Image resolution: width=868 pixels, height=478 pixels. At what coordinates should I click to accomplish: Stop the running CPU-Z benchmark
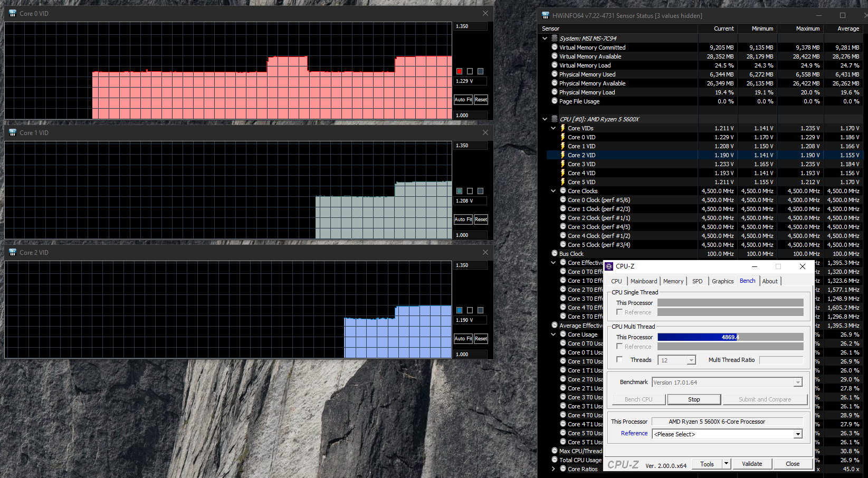(694, 399)
